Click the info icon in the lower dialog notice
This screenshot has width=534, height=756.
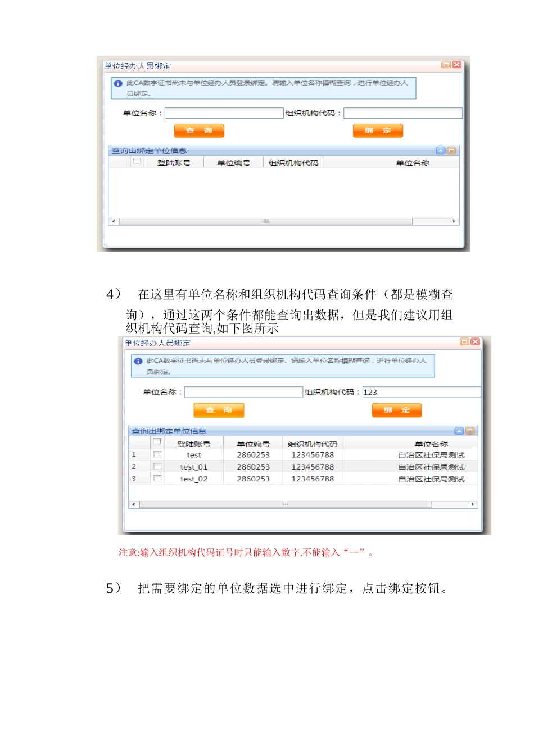tap(138, 361)
